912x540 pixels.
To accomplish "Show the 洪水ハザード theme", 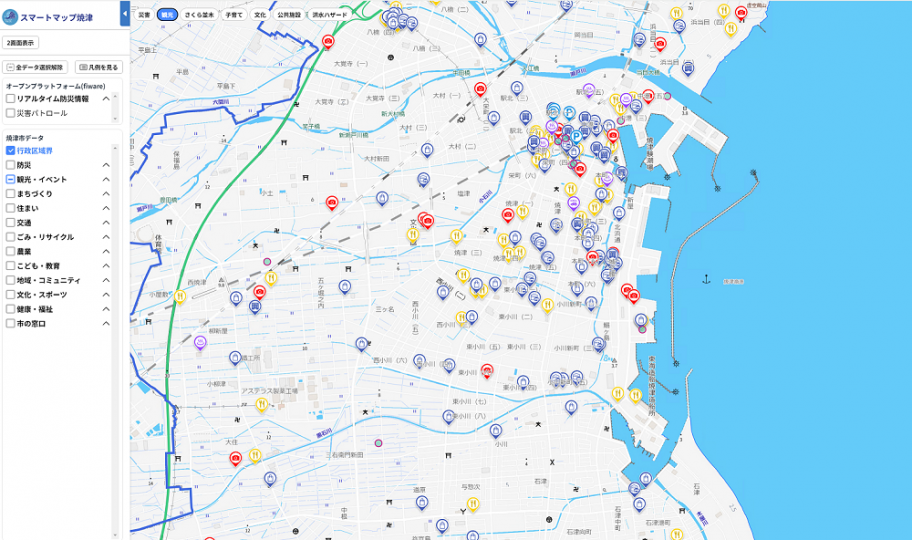I will click(x=330, y=15).
